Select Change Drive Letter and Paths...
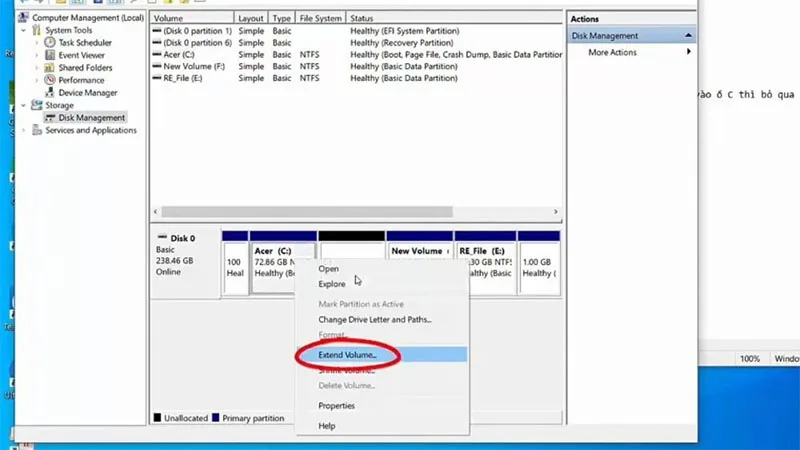Viewport: 800px width, 450px height. (x=374, y=319)
